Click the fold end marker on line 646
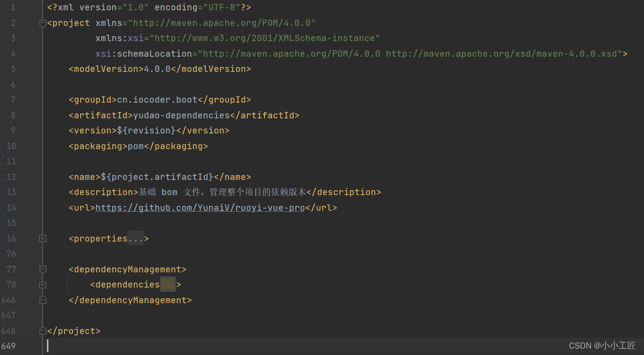The height and width of the screenshot is (355, 644). pos(43,300)
